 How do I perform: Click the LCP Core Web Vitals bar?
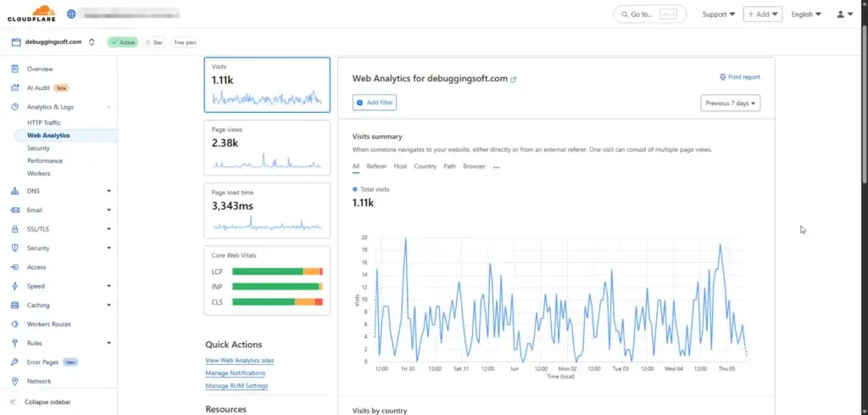277,272
